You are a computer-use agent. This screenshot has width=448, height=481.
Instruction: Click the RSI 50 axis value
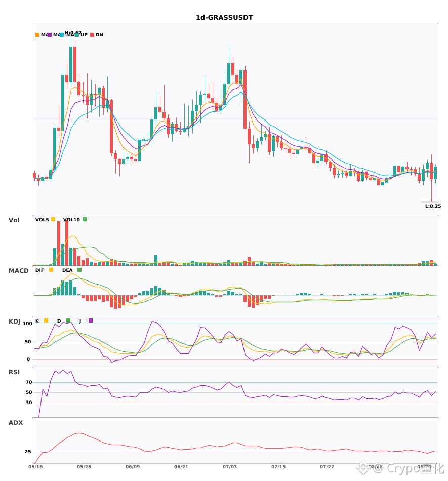(29, 392)
